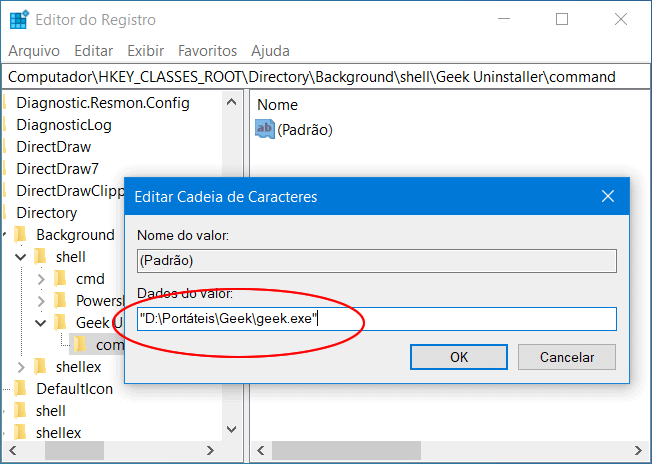Collapse the Background key in tree
Image resolution: width=652 pixels, height=464 pixels.
[x=5, y=235]
